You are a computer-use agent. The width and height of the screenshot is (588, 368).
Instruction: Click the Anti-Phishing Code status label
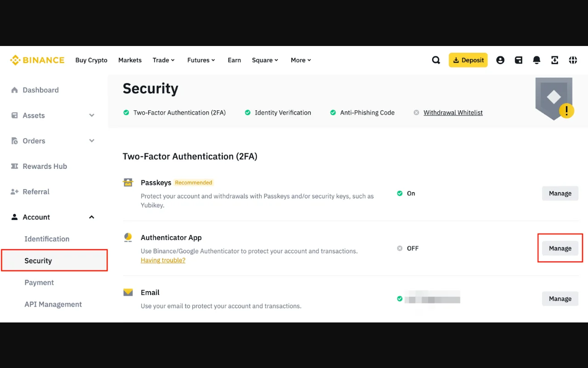367,113
